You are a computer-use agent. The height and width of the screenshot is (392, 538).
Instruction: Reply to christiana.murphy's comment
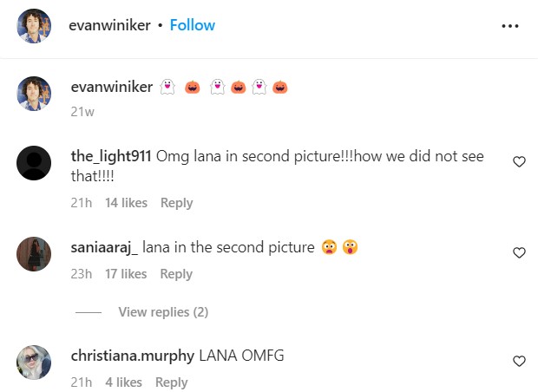[171, 382]
